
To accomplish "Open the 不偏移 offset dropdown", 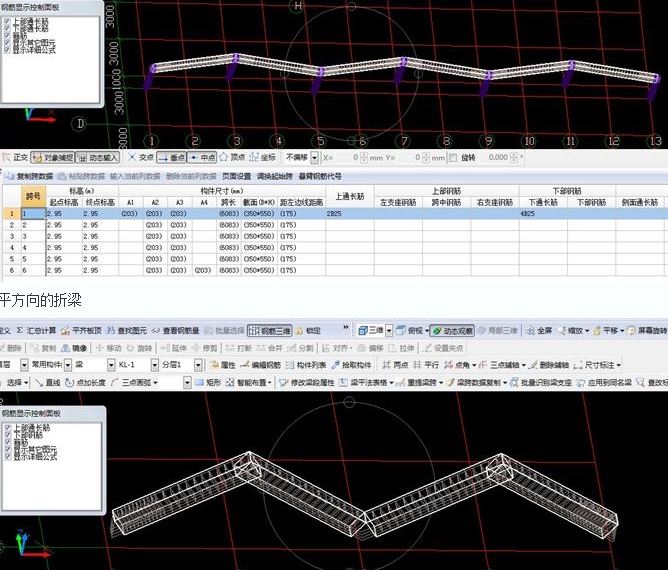I will (314, 158).
